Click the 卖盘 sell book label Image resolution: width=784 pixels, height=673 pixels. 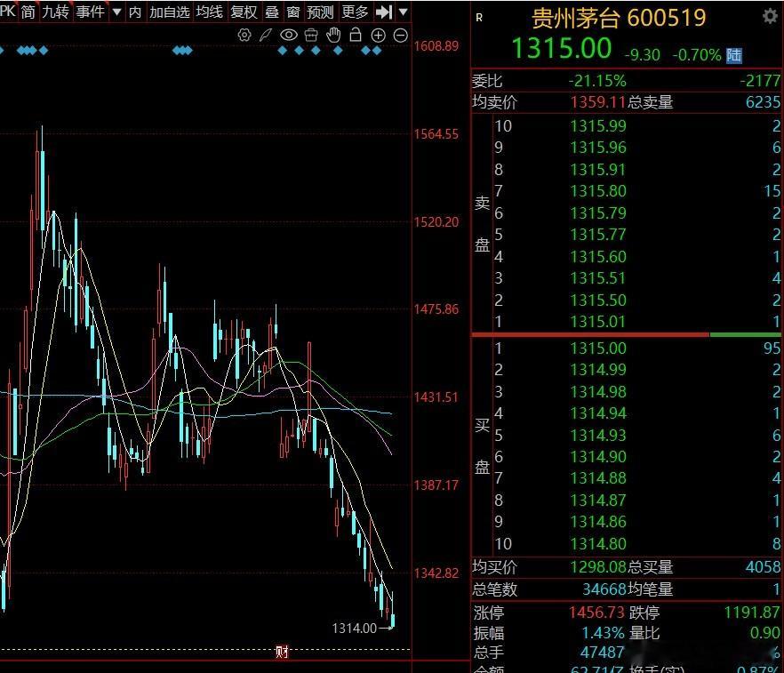[x=482, y=223]
